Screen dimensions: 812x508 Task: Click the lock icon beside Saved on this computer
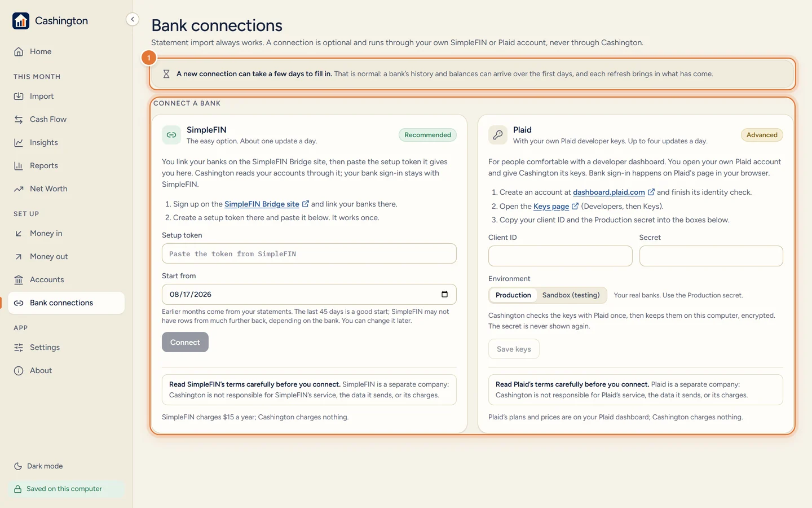point(18,489)
